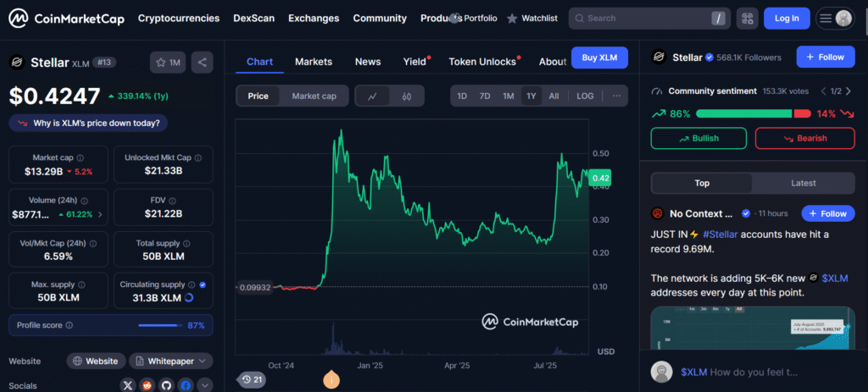This screenshot has height=392, width=868.
Task: Add Stellar to watchlist star button
Action: 168,63
